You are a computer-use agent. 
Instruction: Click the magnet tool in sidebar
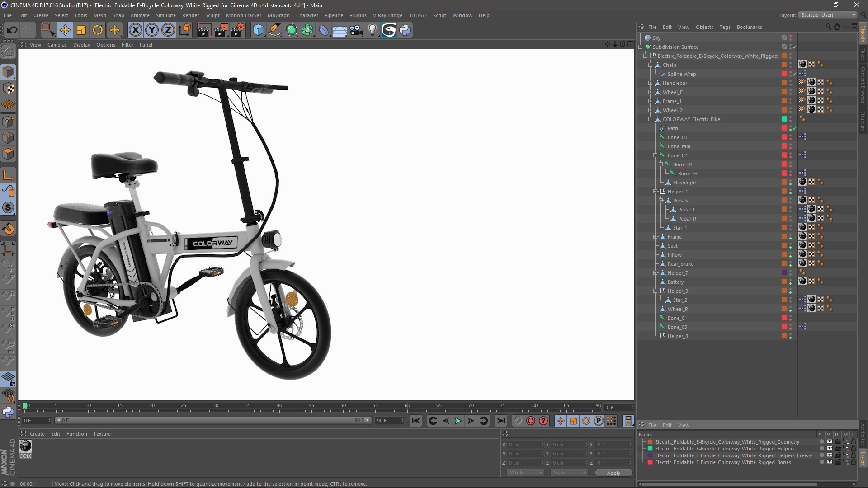click(x=8, y=229)
